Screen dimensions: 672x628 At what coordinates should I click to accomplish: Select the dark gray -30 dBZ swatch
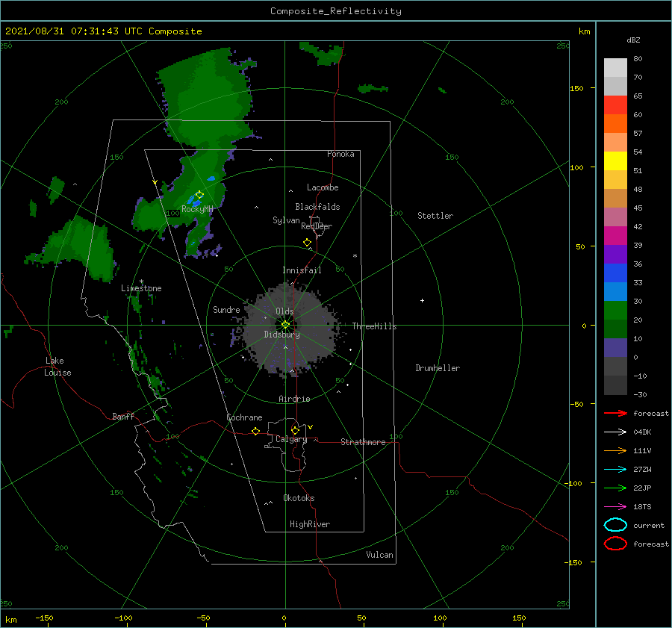coord(615,385)
